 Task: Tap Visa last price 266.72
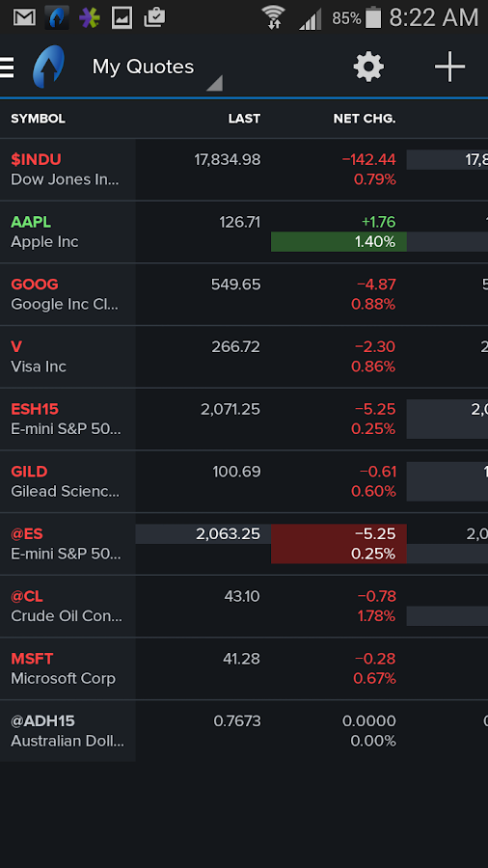click(235, 346)
